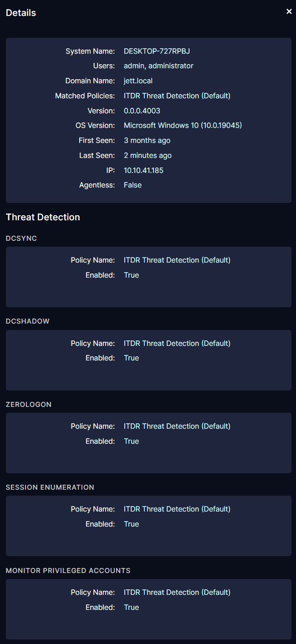
Task: Expand the Threat Detection section
Action: tap(43, 217)
